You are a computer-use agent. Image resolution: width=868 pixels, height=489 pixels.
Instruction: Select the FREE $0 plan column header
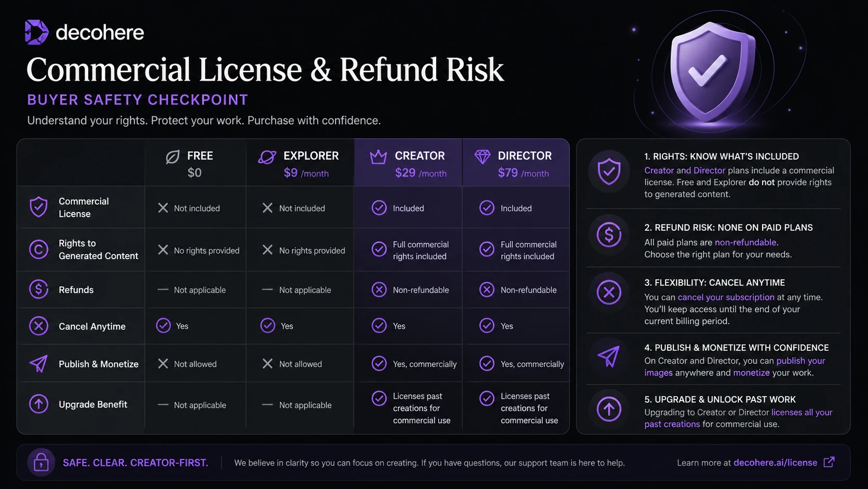(x=195, y=163)
